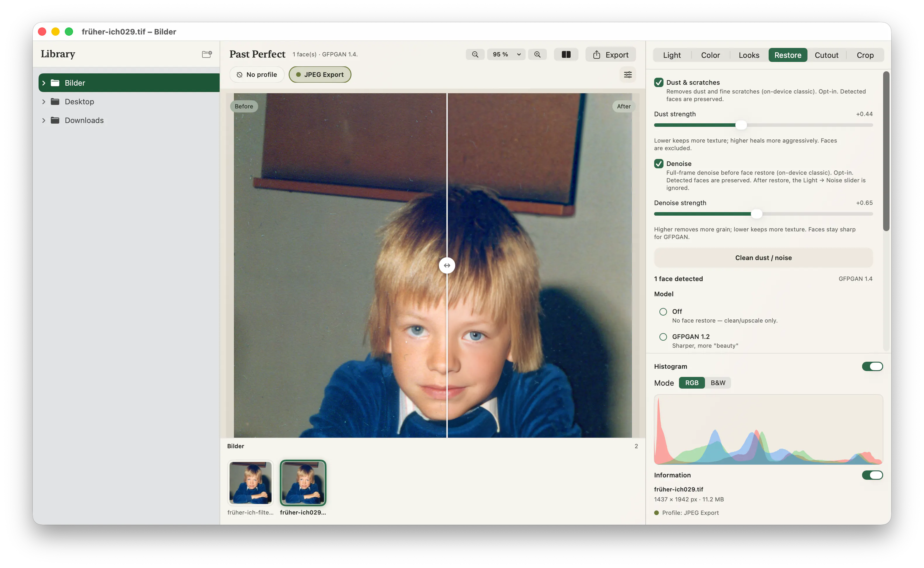
Task: Click the '1 face detected' text
Action: tap(678, 279)
